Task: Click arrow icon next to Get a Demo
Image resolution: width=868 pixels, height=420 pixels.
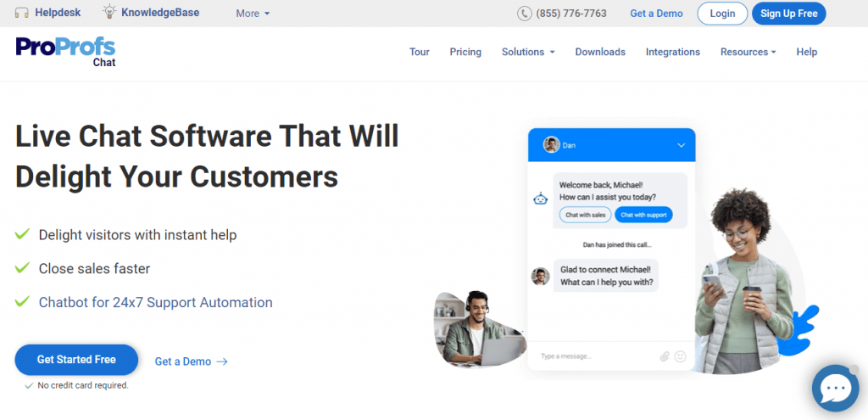Action: (x=222, y=361)
